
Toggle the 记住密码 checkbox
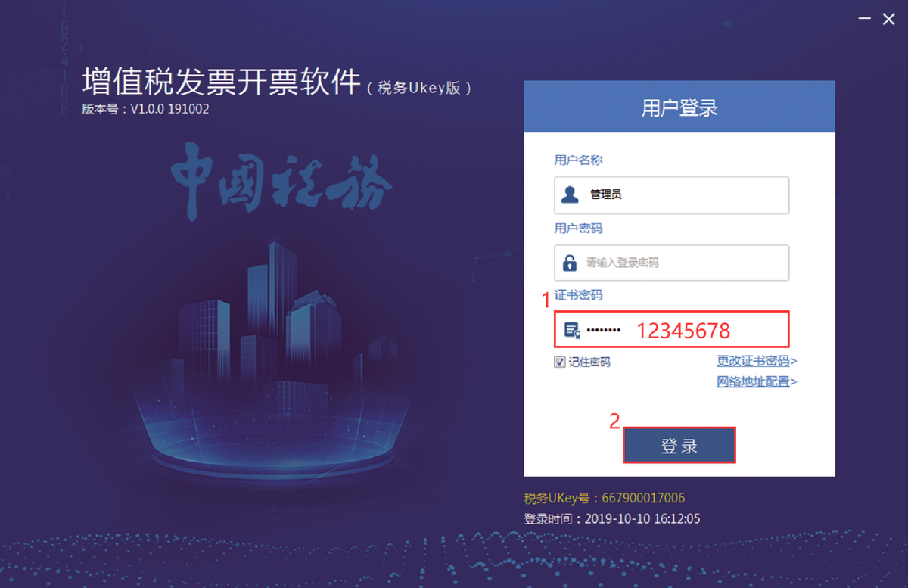559,362
